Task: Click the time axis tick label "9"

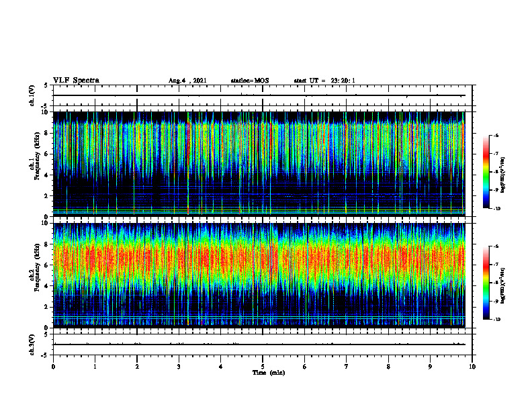Action: [x=430, y=367]
